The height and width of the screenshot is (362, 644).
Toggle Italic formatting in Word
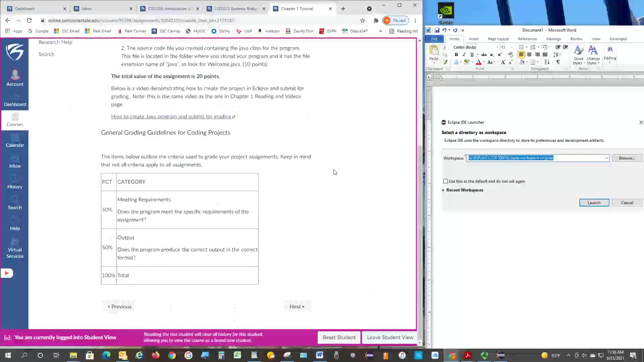point(464,55)
